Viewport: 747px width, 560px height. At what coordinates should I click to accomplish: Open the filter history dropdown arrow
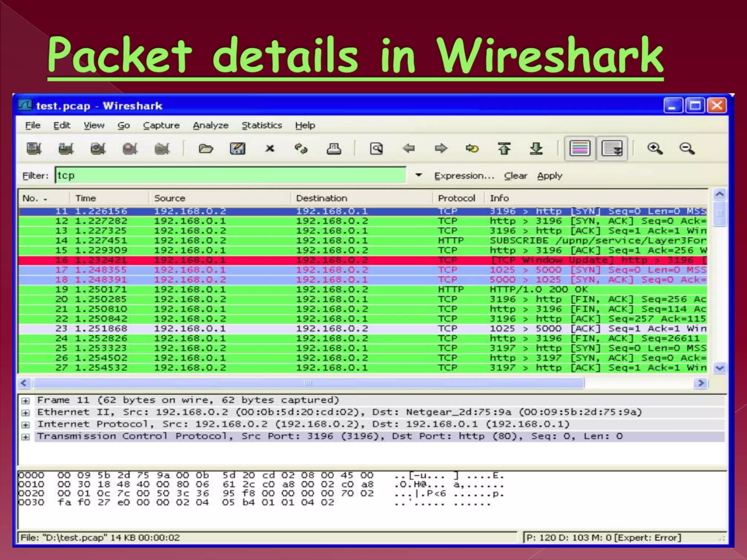point(419,175)
